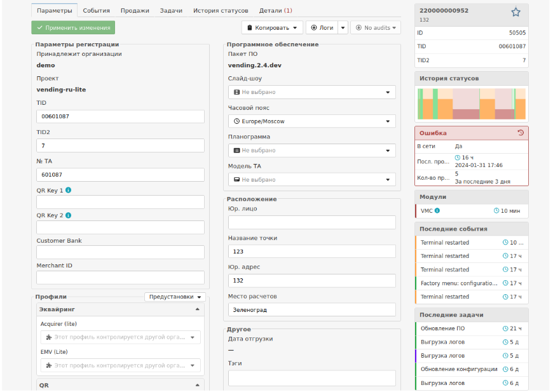Open the История статусов tab
This screenshot has height=392, width=553.
tap(221, 11)
